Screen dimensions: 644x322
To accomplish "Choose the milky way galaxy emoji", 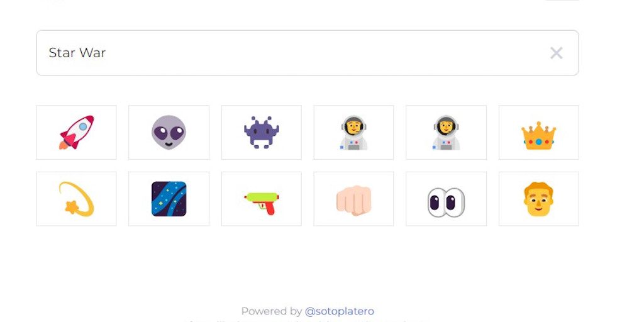I will pyautogui.click(x=169, y=199).
